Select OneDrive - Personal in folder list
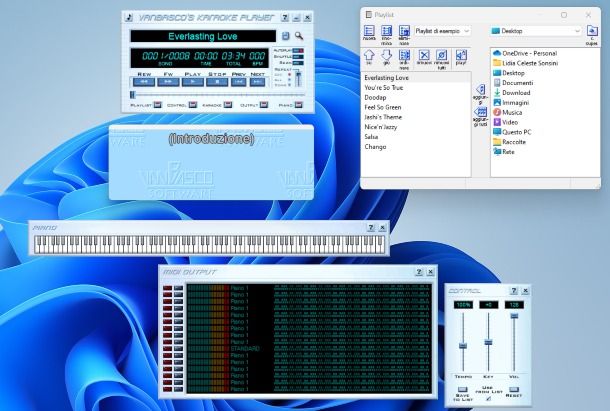Screen dimensions: 610x411 click(525, 53)
